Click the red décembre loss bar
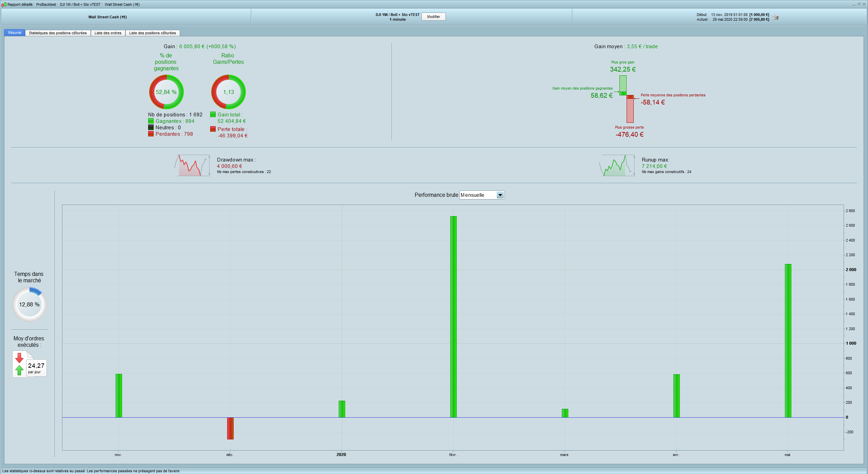 (x=230, y=428)
